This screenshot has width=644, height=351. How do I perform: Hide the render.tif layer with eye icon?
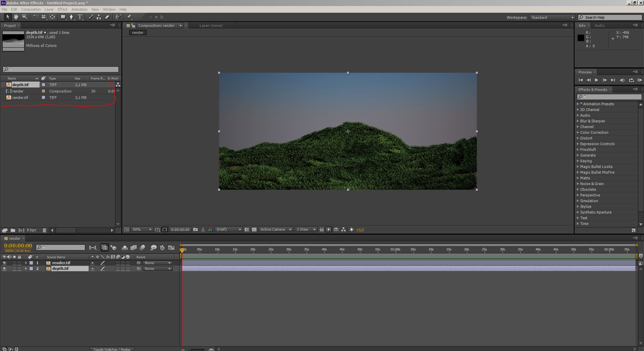4,263
